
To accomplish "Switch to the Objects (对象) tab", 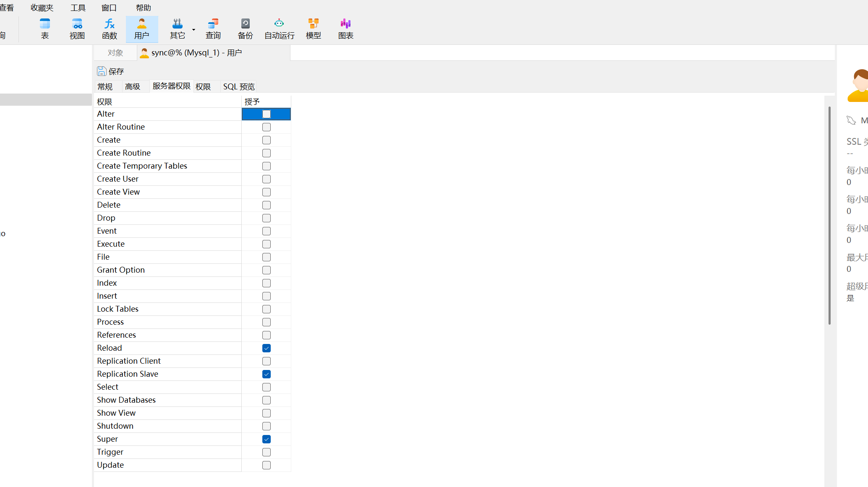I will pos(115,53).
